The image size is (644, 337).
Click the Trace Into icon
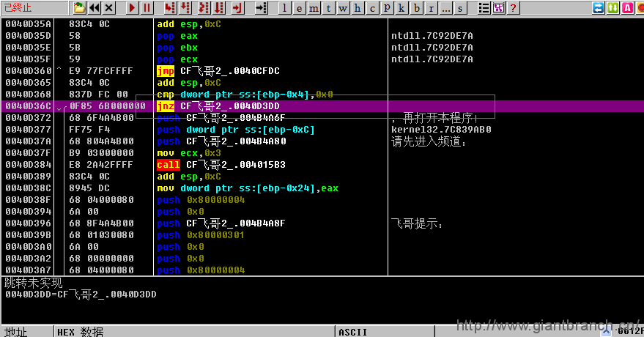pyautogui.click(x=204, y=8)
